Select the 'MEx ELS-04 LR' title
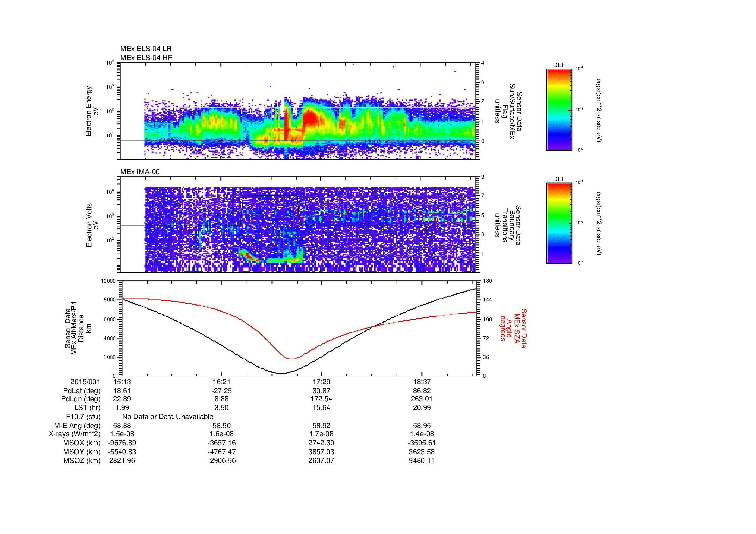Screen dimensions: 756x534 click(146, 49)
